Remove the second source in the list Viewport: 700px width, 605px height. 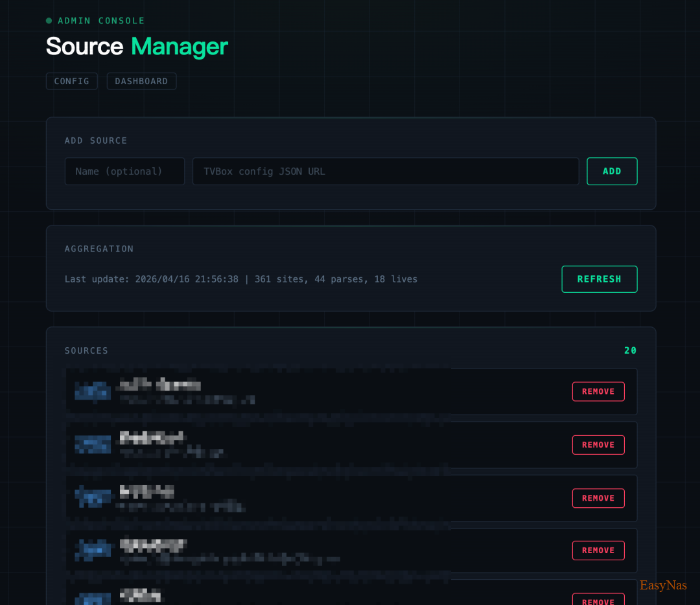(x=598, y=445)
